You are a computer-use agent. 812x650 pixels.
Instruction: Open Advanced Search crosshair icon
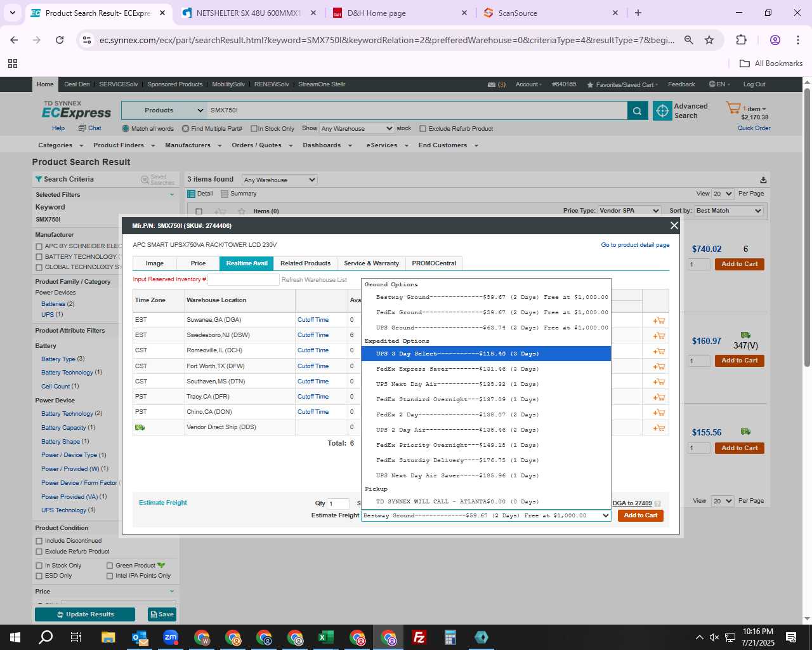pyautogui.click(x=662, y=110)
